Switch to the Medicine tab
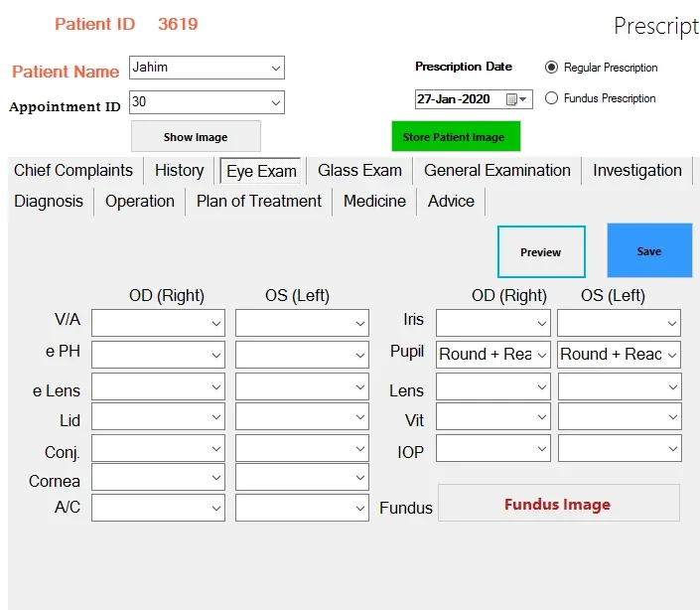700x610 pixels. click(374, 201)
